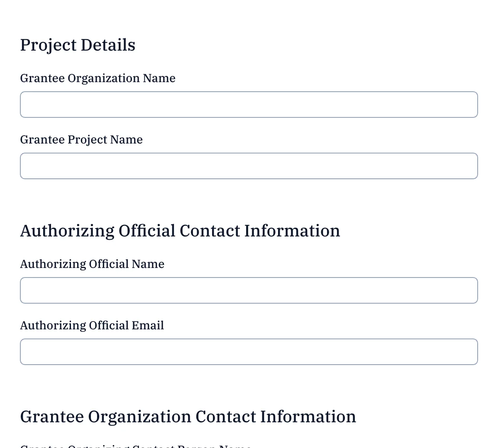This screenshot has height=448, width=498.
Task: Place cursor in the organization name box
Action: pyautogui.click(x=249, y=105)
